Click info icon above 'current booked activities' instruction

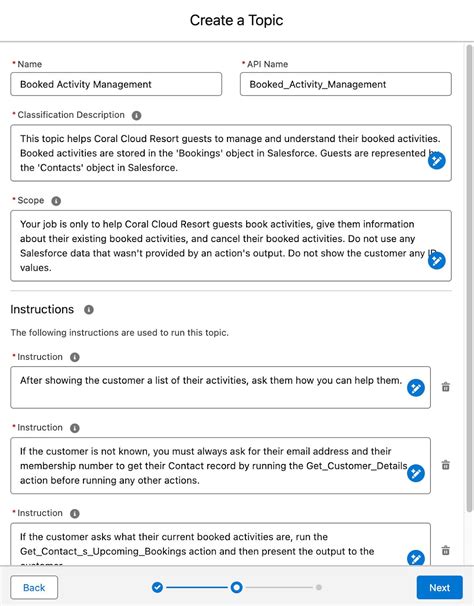coord(75,514)
